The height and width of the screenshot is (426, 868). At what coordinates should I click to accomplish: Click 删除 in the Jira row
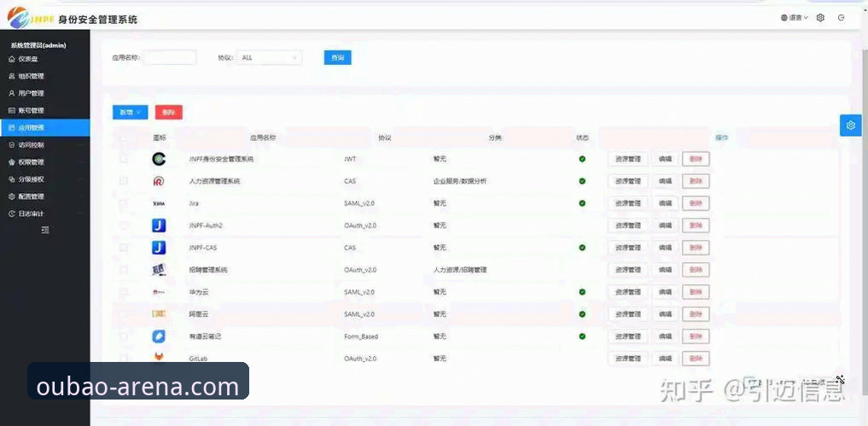coord(696,203)
